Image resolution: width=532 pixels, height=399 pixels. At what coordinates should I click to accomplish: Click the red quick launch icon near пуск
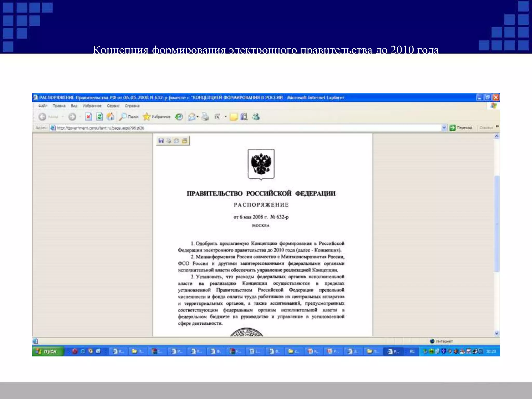(x=75, y=351)
